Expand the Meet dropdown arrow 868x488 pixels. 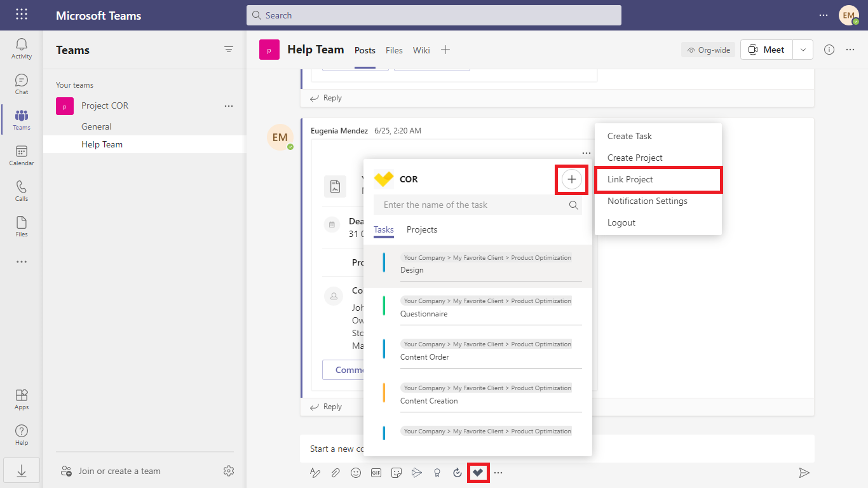pos(803,50)
